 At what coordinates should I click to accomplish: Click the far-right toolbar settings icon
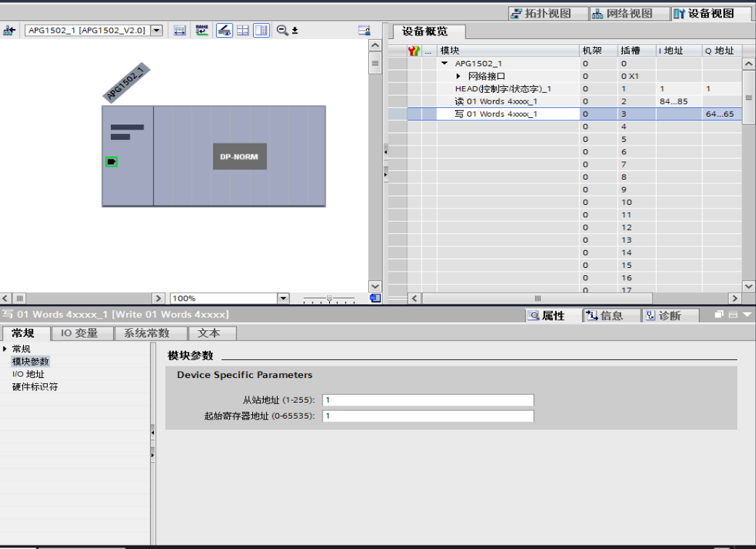tap(364, 30)
